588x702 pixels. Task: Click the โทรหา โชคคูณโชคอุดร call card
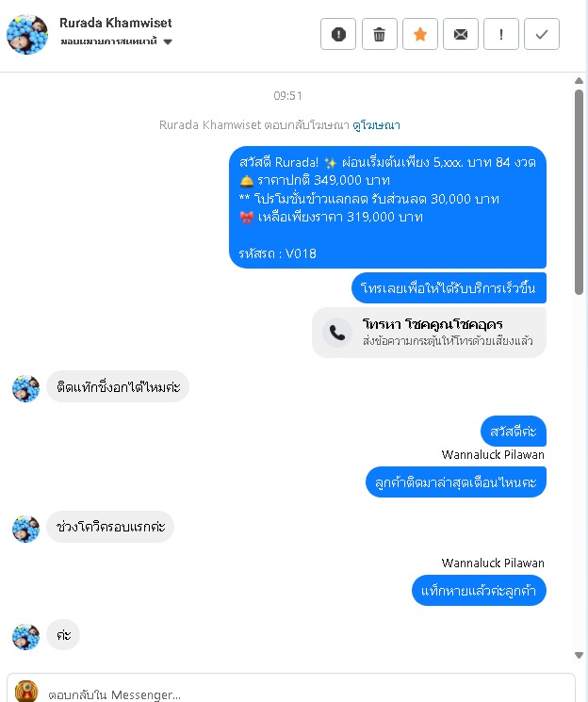coord(429,333)
